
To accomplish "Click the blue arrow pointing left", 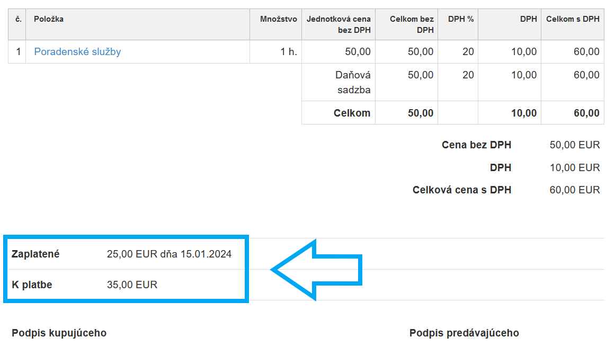I will [318, 270].
